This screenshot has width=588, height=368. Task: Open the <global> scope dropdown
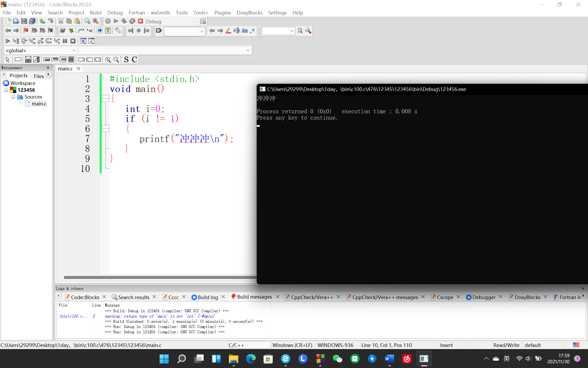coord(74,50)
